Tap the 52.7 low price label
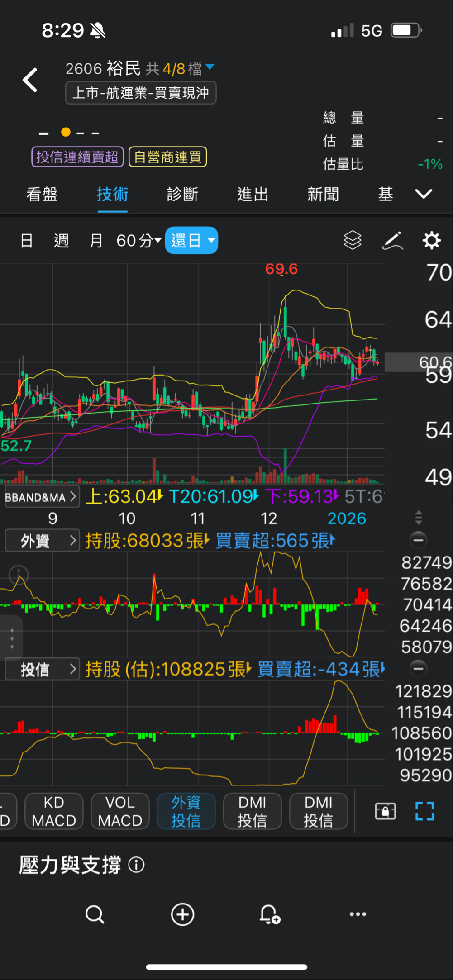The image size is (453, 980). tap(16, 446)
